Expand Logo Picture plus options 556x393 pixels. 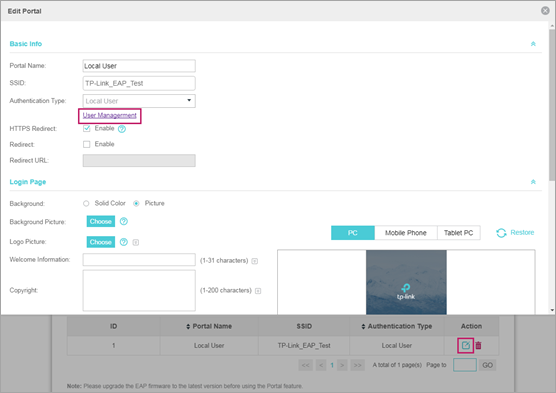(x=136, y=243)
